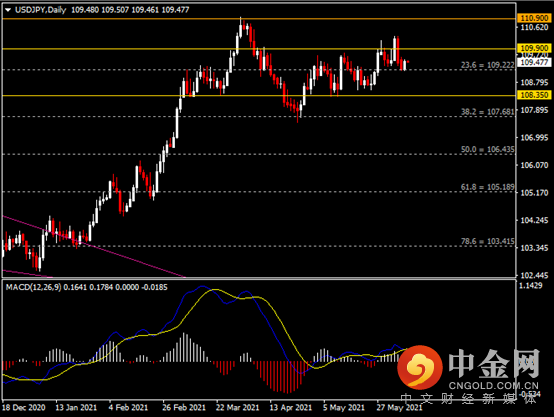Click the 13 Apr 2021 date label
Viewport: 554px width, 417px height.
(291, 408)
